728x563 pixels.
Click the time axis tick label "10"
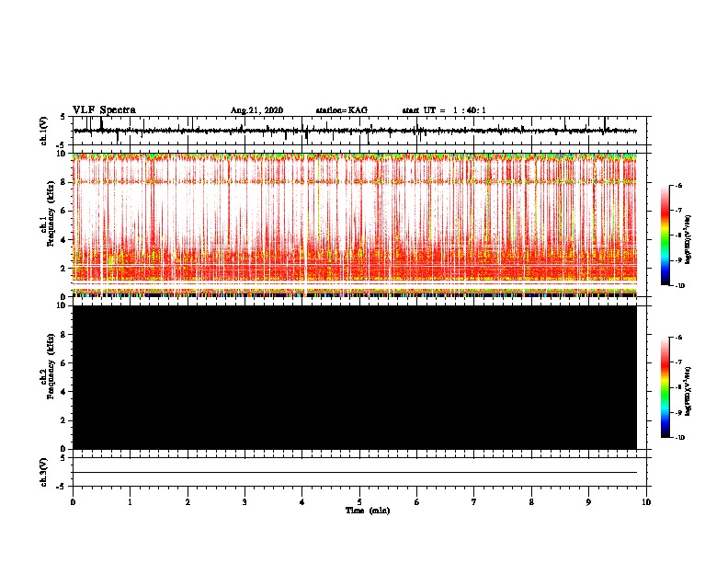[646, 502]
